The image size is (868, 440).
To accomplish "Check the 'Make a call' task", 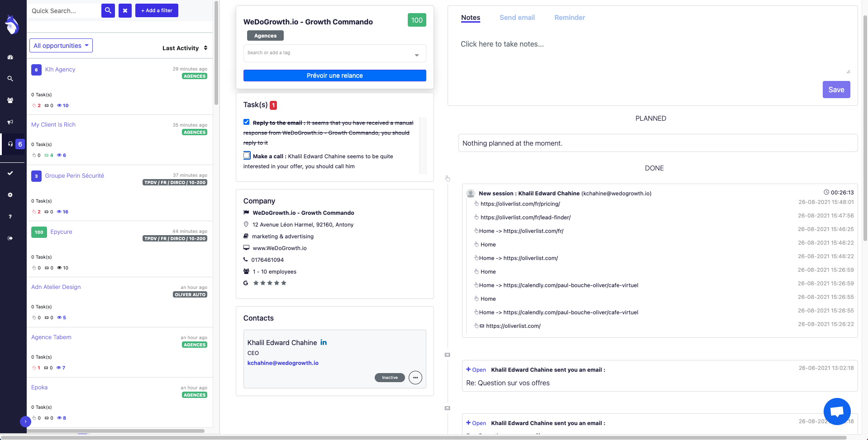I will [247, 156].
